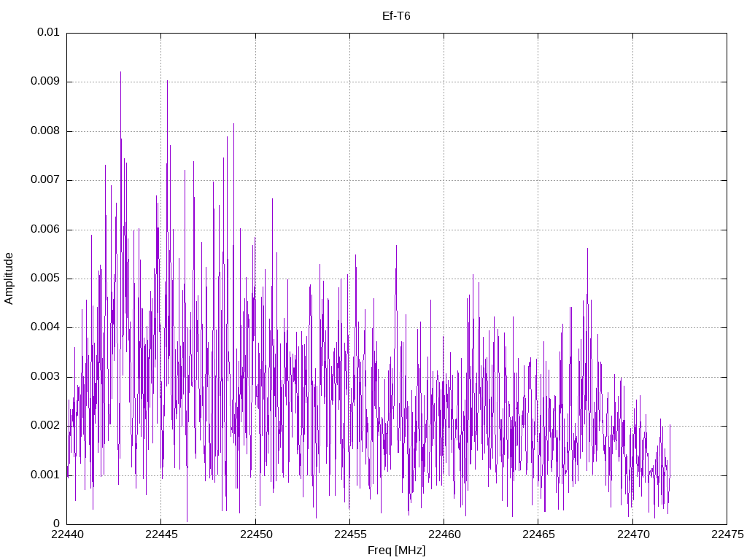747x560 pixels.
Task: Click the Freq [MHz] x-axis label
Action: click(x=396, y=551)
